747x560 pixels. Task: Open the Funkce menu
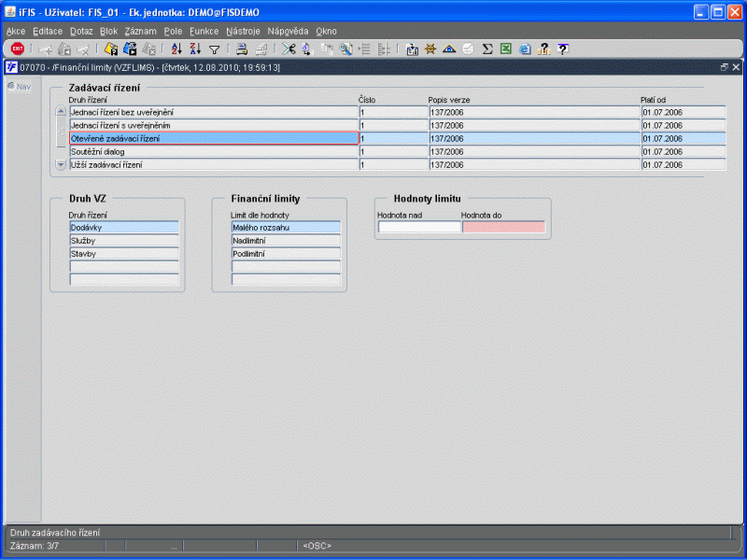click(x=204, y=32)
